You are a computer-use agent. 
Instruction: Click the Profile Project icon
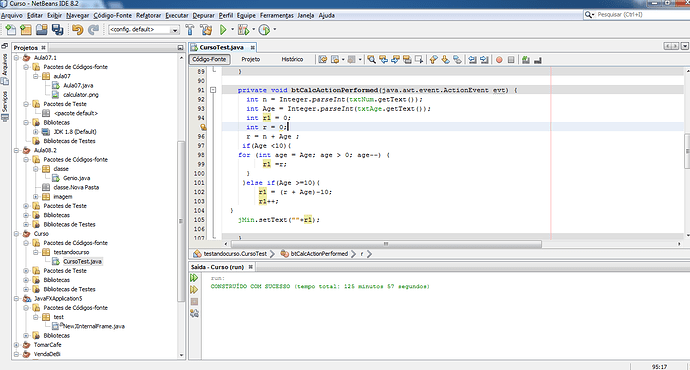tap(264, 29)
